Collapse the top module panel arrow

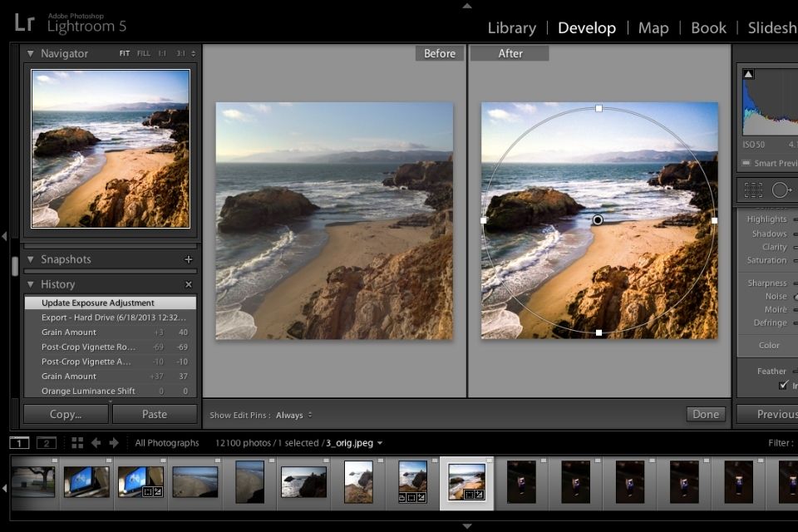click(466, 6)
